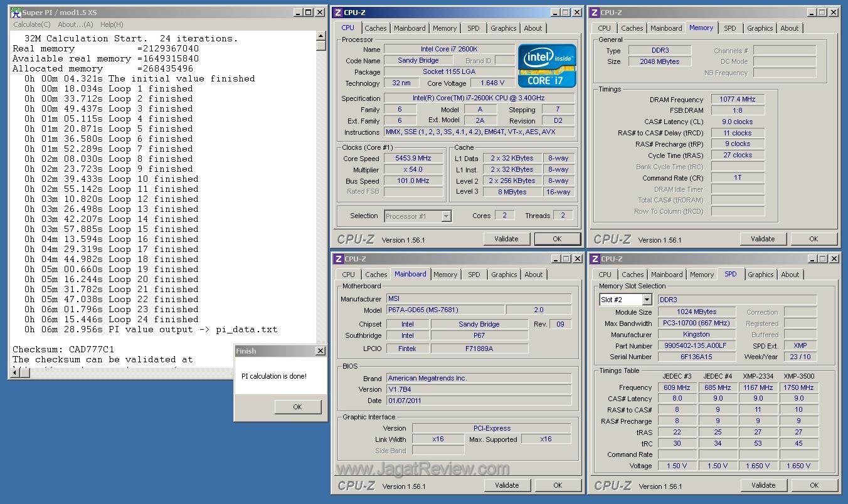Viewport: 848px width, 504px height.
Task: Click Validate in the SPD-tab CPU-Z window
Action: 763,485
